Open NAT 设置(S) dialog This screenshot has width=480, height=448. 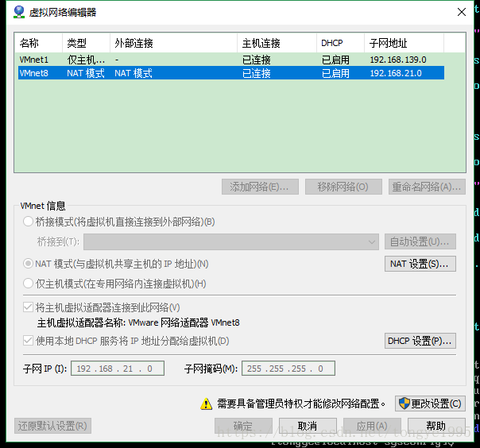(420, 264)
